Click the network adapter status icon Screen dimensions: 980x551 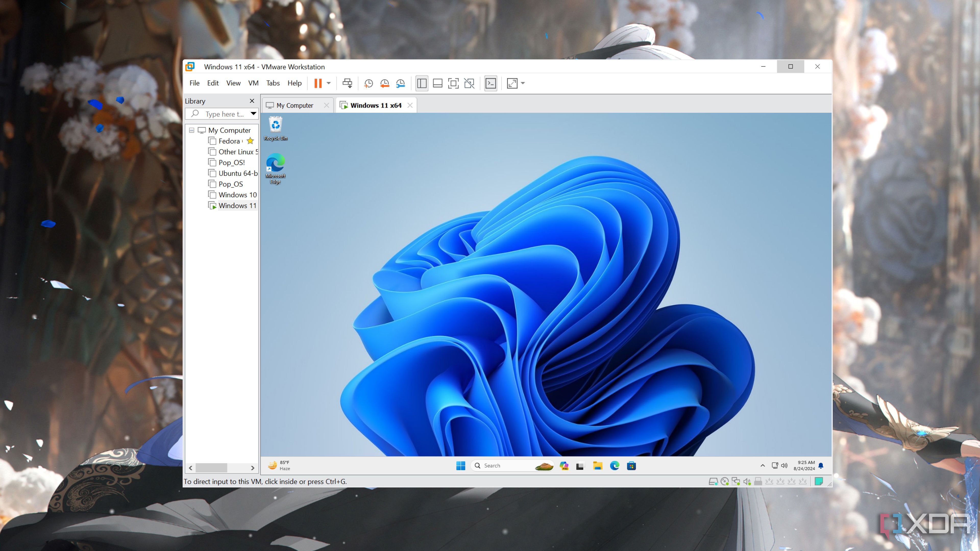tap(736, 481)
